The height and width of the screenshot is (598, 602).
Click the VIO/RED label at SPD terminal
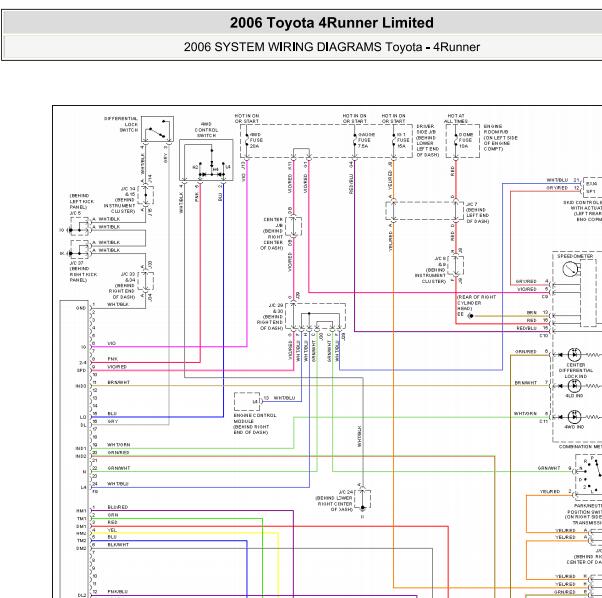117,367
